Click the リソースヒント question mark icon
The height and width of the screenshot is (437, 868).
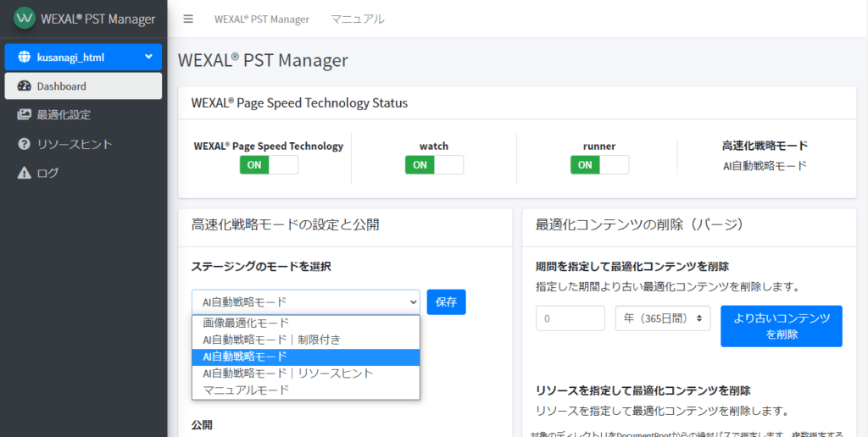(24, 144)
